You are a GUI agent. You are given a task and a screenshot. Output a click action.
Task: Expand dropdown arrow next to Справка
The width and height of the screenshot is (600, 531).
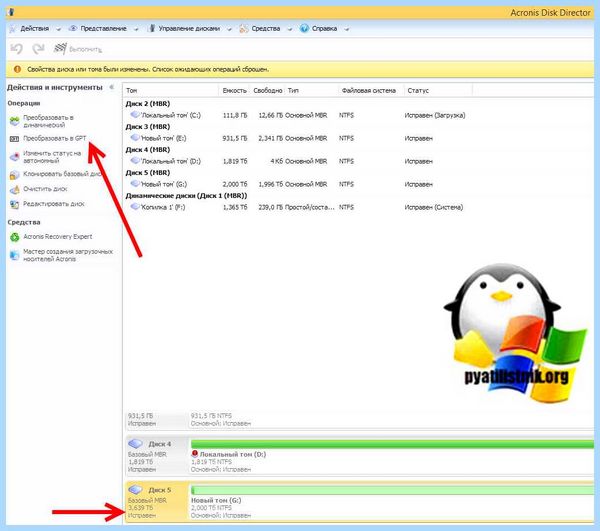coord(346,29)
